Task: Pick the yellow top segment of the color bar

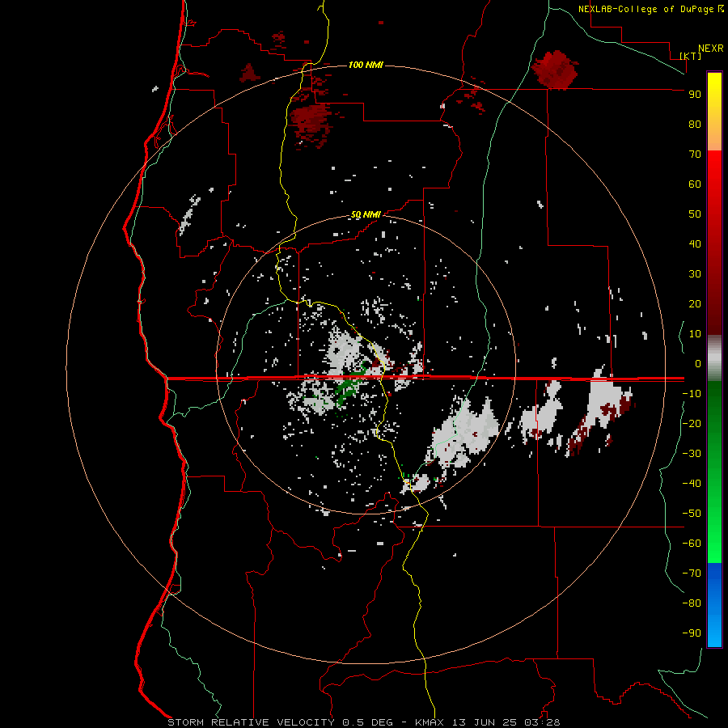Action: click(x=714, y=112)
